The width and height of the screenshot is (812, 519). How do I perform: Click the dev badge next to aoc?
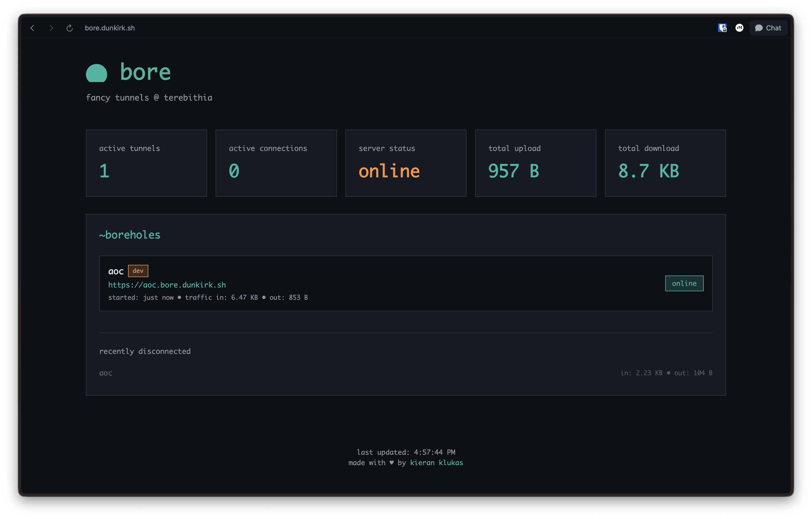pos(138,270)
